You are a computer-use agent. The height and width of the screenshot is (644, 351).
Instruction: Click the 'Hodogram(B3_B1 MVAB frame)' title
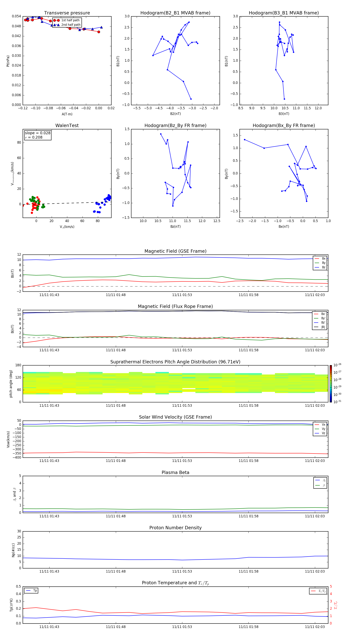tap(284, 13)
